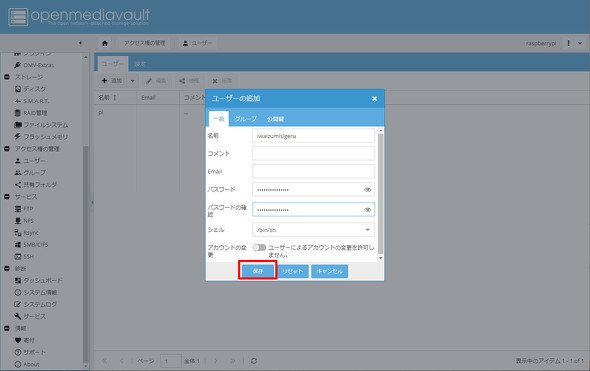Click the home icon in breadcrumb bar
The image size is (590, 371).
pos(105,43)
